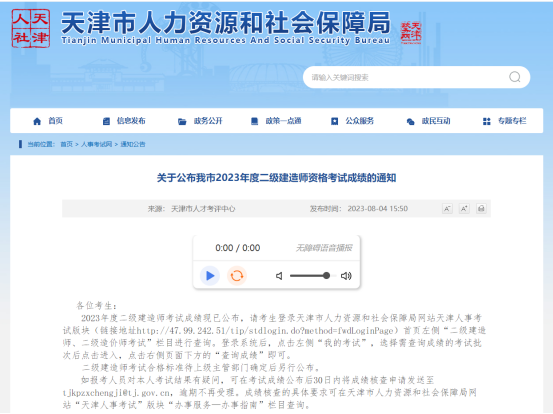Click the star badge icon beside 公众服务
The height and width of the screenshot is (414, 553).
click(334, 121)
